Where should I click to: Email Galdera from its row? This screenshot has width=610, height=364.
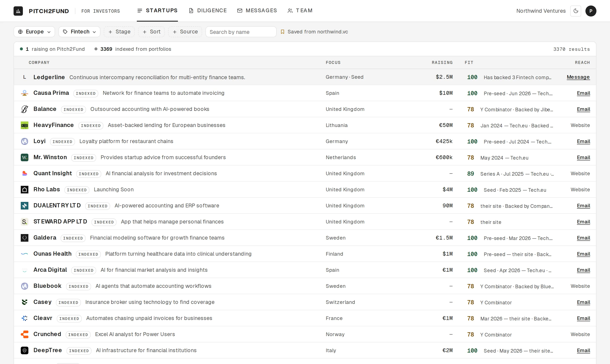(583, 238)
